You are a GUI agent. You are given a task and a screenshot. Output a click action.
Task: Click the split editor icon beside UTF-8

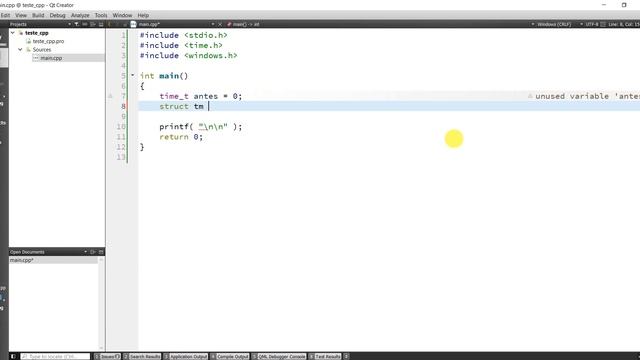[x=603, y=24]
